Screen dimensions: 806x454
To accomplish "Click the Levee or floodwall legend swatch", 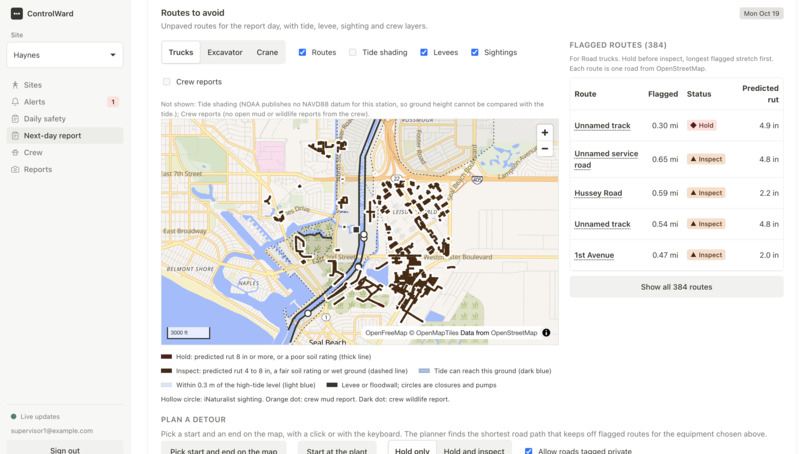I will pos(332,385).
